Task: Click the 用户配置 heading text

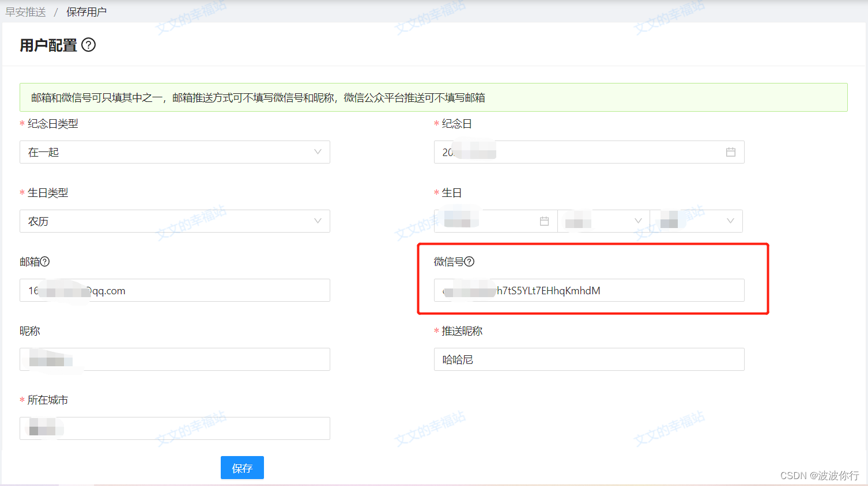Action: 48,45
